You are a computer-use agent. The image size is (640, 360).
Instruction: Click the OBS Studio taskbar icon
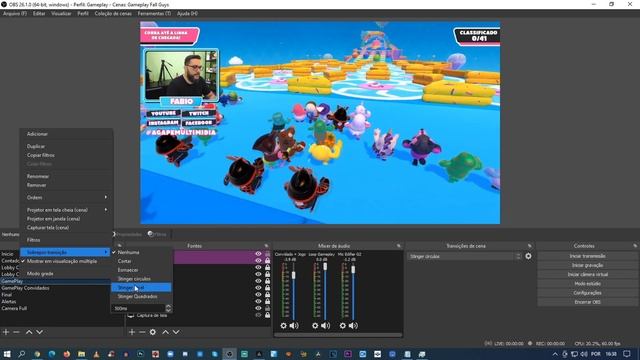[x=229, y=354]
